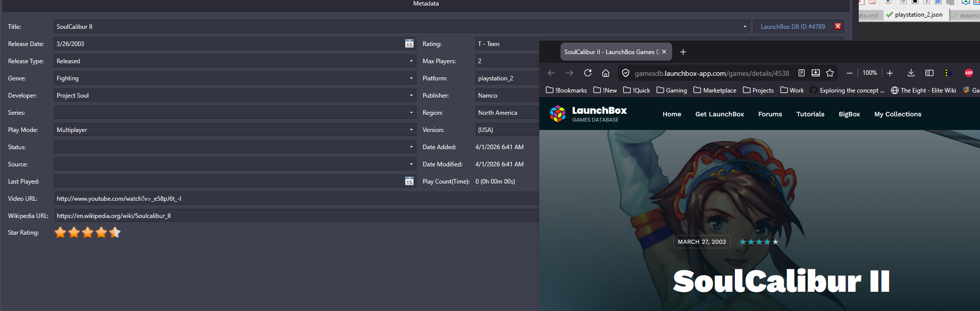The image size is (980, 311).
Task: Open the Last Played calendar picker
Action: (409, 182)
